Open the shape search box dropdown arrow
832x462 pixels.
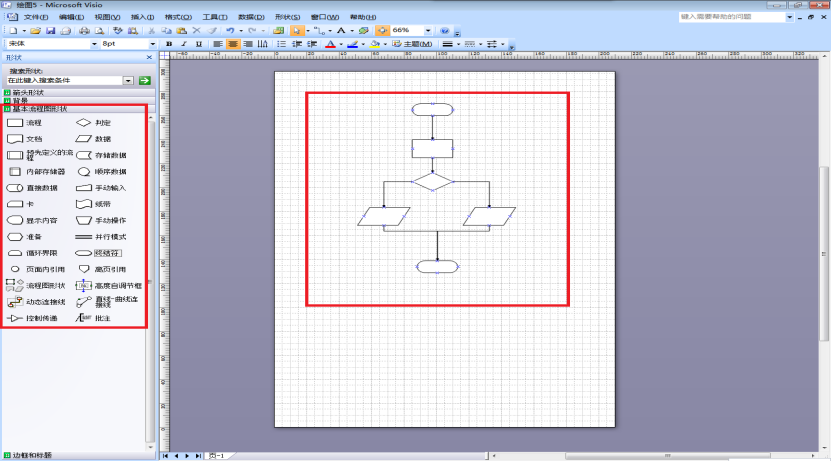pos(128,81)
